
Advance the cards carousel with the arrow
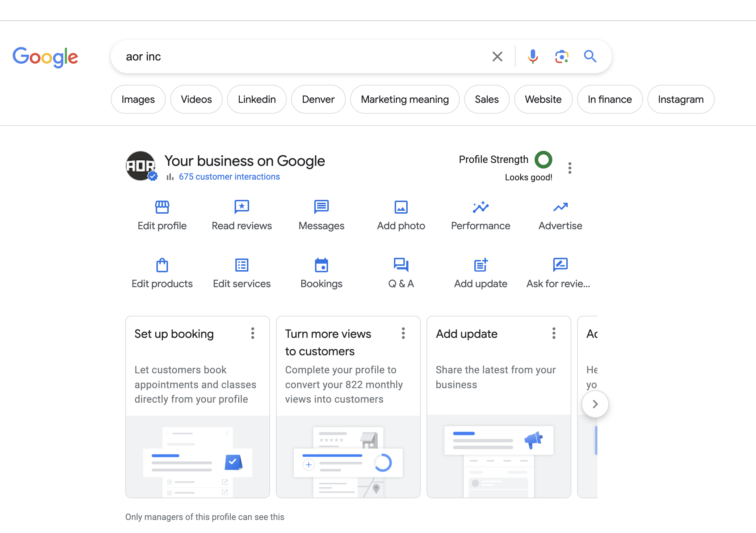coord(595,404)
